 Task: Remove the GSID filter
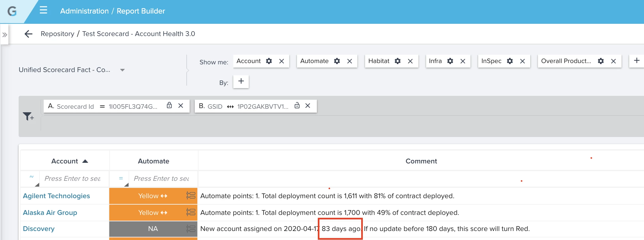[x=308, y=106]
